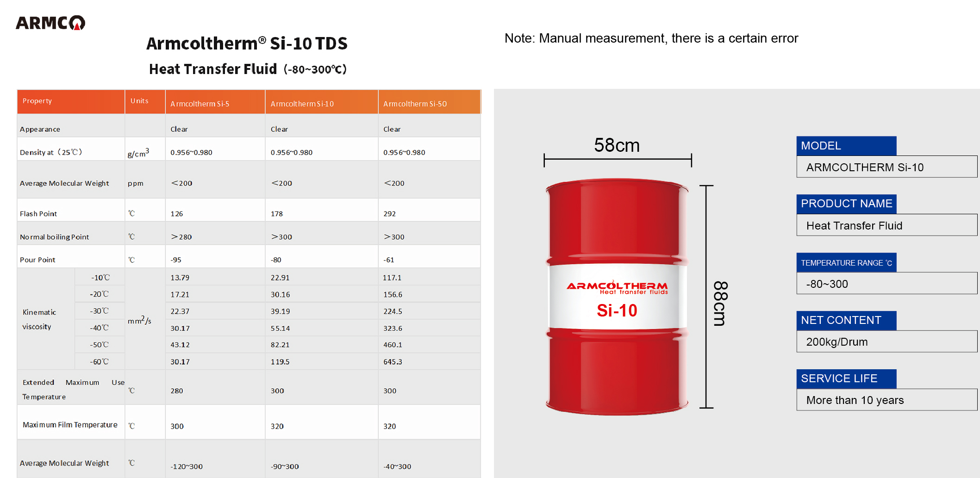Screen dimensions: 980x478
Task: Click the viscosity value 119.5
Action: pos(280,362)
